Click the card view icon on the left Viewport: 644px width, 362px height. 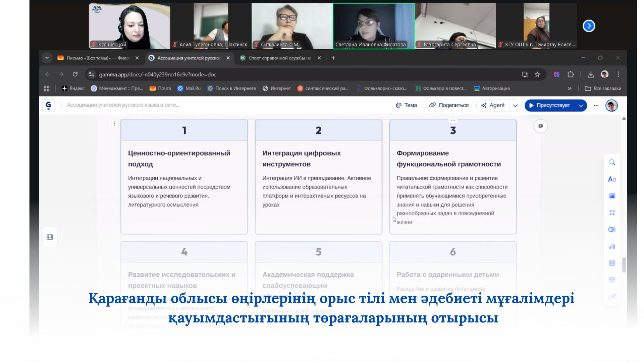tap(50, 237)
